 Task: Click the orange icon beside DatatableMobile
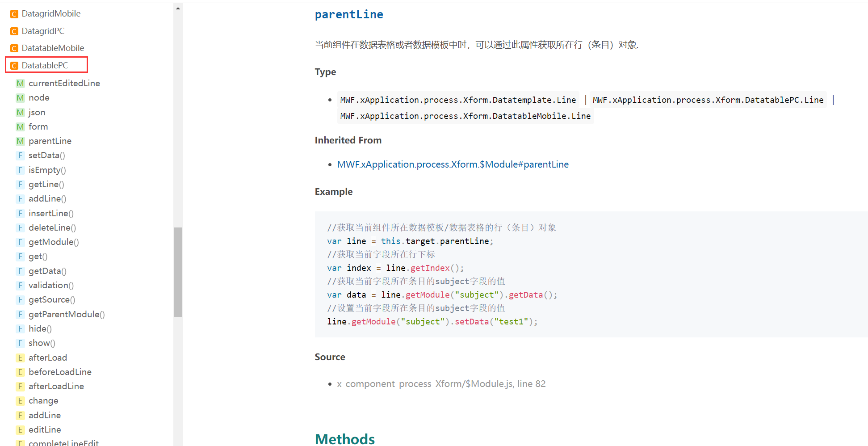[x=14, y=48]
